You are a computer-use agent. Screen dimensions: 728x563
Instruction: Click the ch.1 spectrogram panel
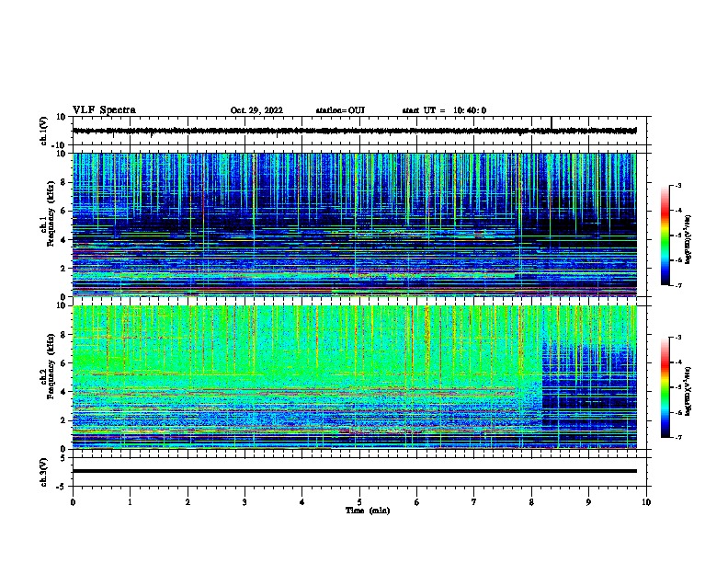tap(355, 224)
